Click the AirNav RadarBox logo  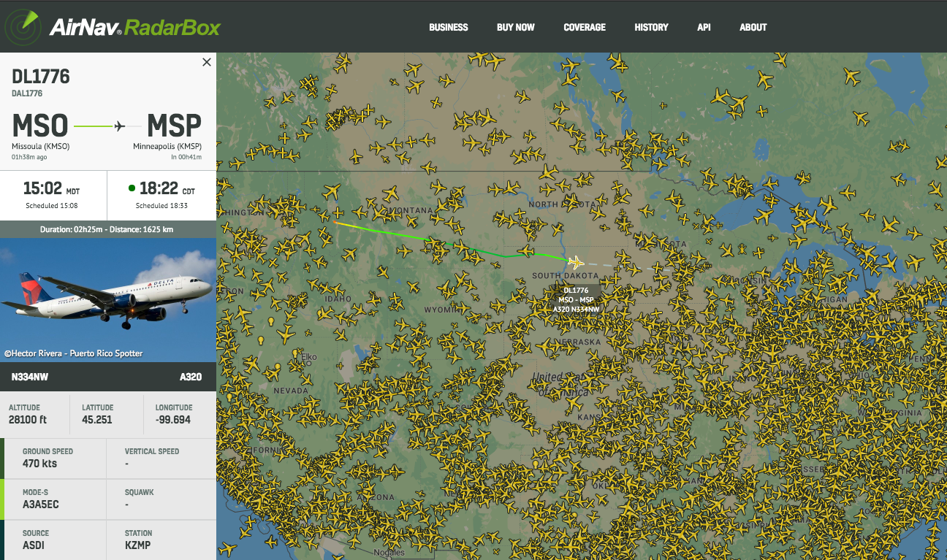pos(113,27)
